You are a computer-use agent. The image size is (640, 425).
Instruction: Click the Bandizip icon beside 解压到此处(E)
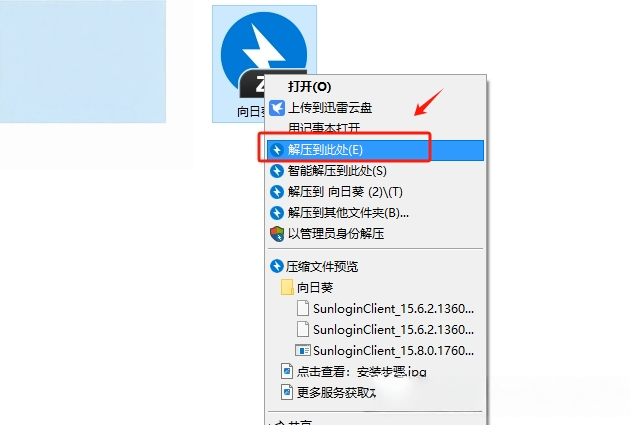277,150
